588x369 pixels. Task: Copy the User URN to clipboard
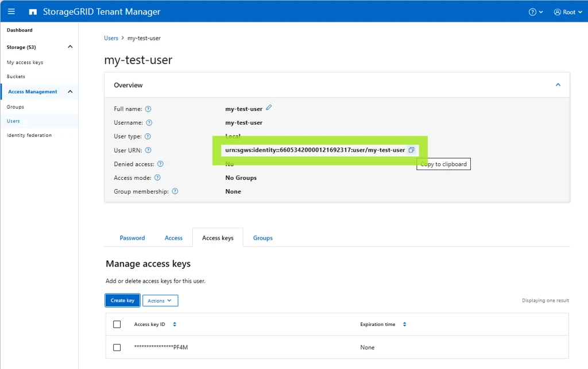411,150
